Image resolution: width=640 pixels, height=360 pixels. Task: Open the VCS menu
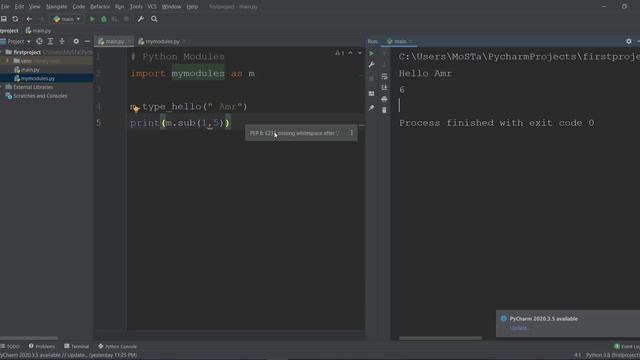coord(152,7)
